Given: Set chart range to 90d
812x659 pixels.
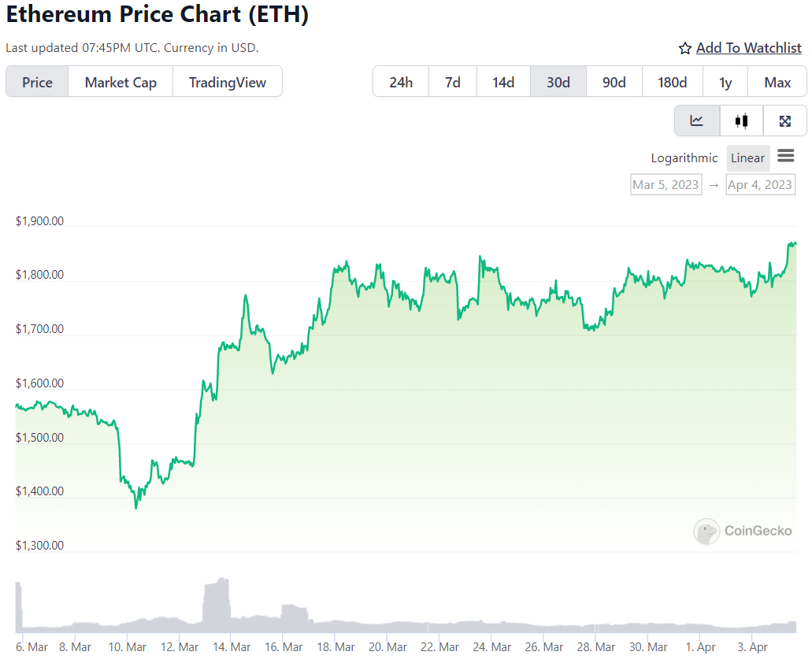Looking at the screenshot, I should pyautogui.click(x=614, y=82).
